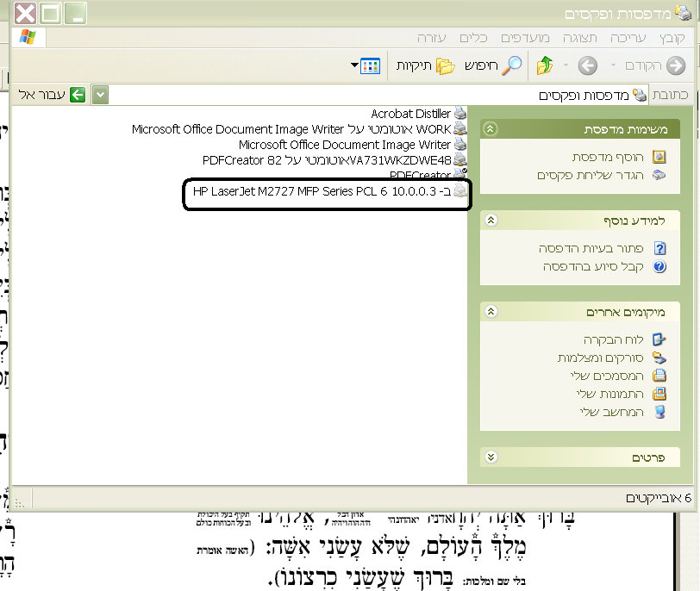
Task: Expand the Details (פרטים) panel
Action: point(491,457)
